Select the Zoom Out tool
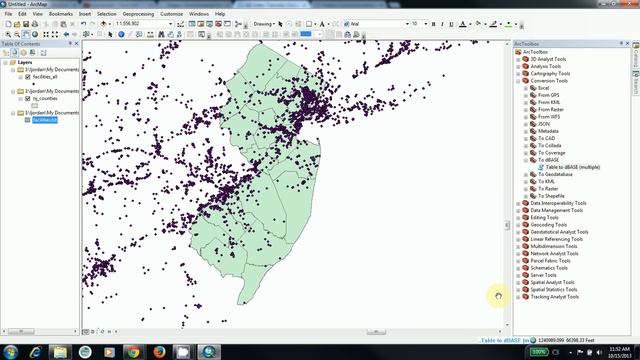The width and height of the screenshot is (640, 360). [x=17, y=35]
